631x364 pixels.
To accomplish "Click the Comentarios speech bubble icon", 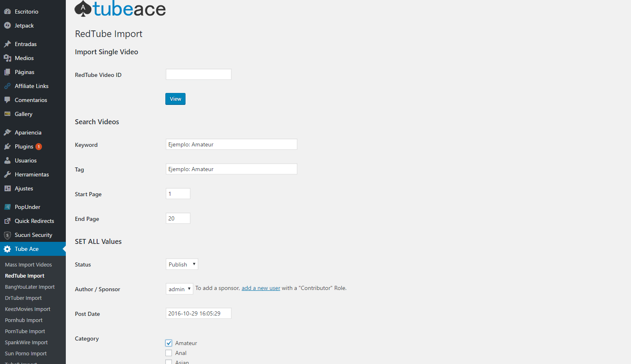I will tap(7, 100).
